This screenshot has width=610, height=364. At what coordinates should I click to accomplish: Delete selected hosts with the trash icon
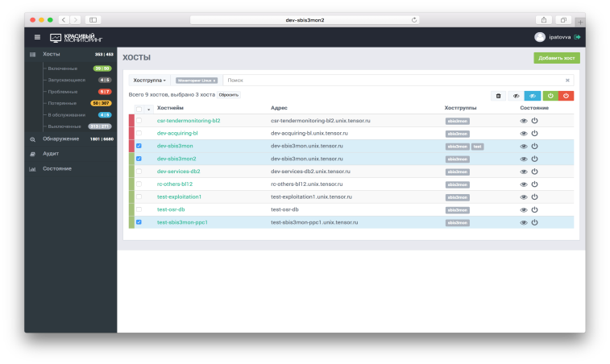[498, 96]
